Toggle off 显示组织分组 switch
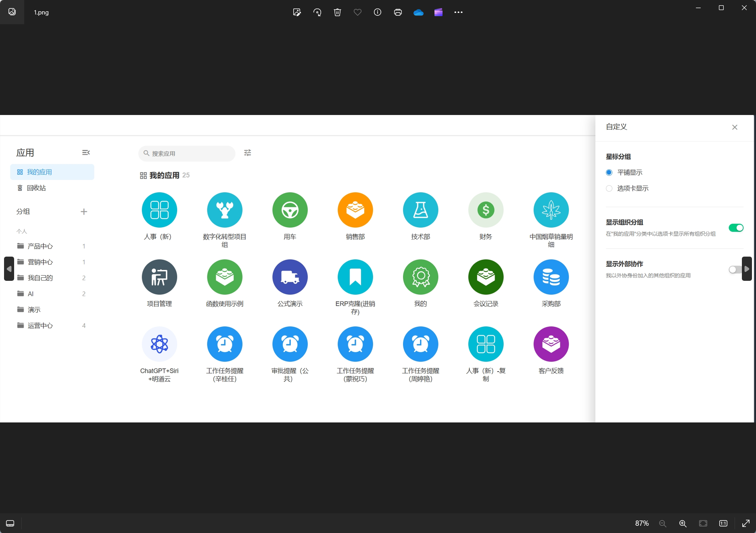 [736, 228]
